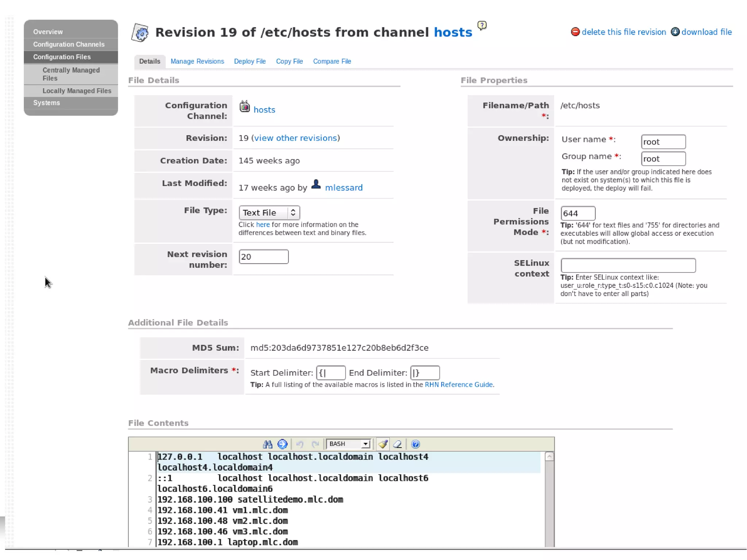Click the Group name input field

click(663, 159)
